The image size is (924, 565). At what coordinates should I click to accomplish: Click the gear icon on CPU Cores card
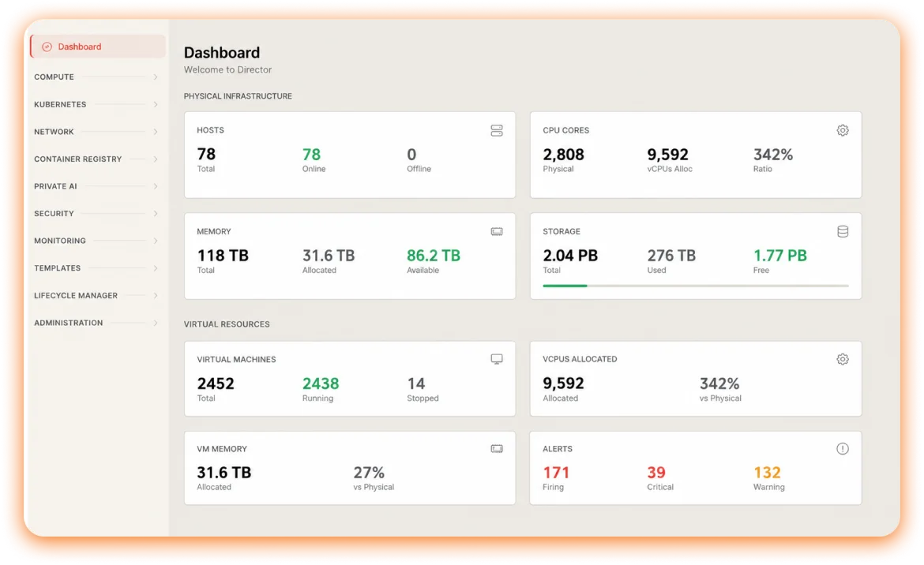(843, 130)
